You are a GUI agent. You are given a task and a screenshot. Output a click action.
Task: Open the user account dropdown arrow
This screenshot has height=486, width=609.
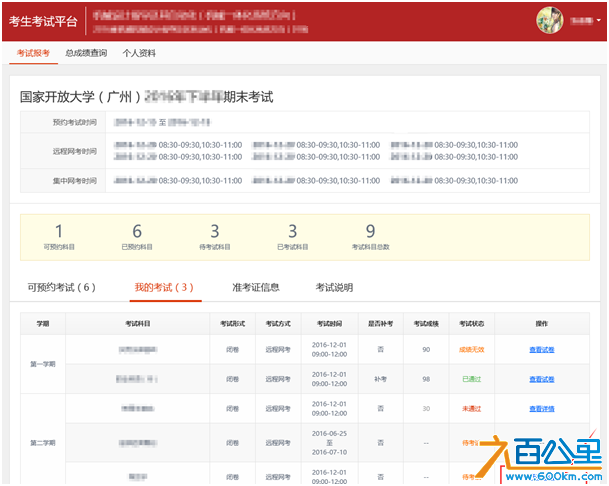coord(599,20)
